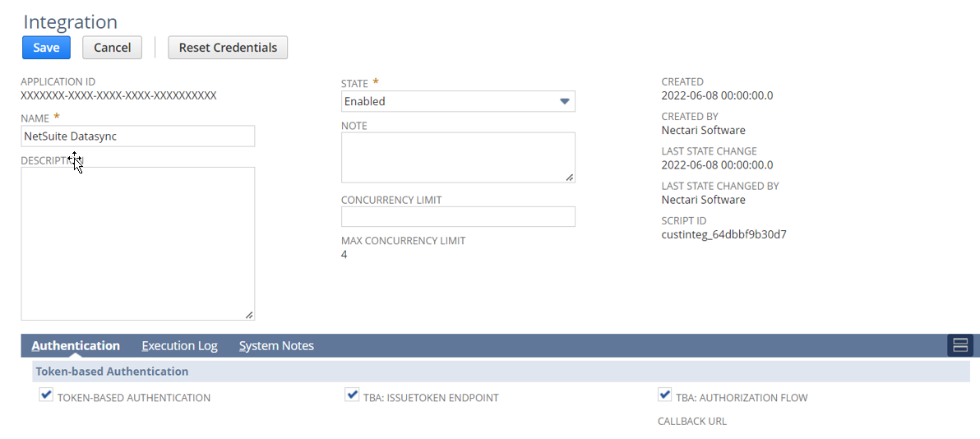Screen dimensions: 980x439
Task: Click the Max Concurrency Limit value 4
Action: coord(344,255)
